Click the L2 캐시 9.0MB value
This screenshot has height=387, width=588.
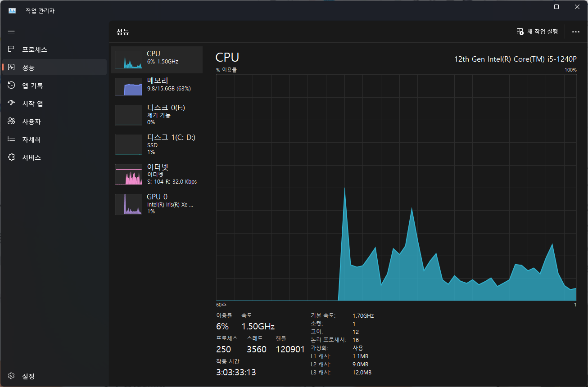point(360,364)
